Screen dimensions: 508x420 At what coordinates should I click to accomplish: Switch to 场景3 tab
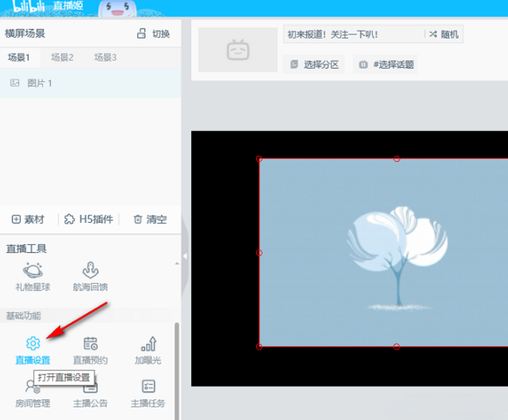pos(105,58)
